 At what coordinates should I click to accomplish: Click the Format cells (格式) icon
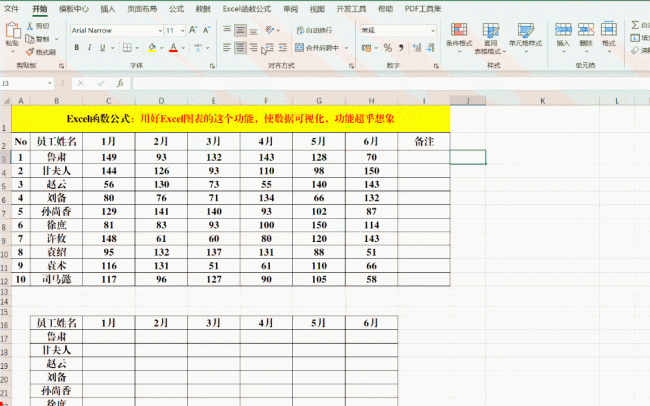pos(609,29)
